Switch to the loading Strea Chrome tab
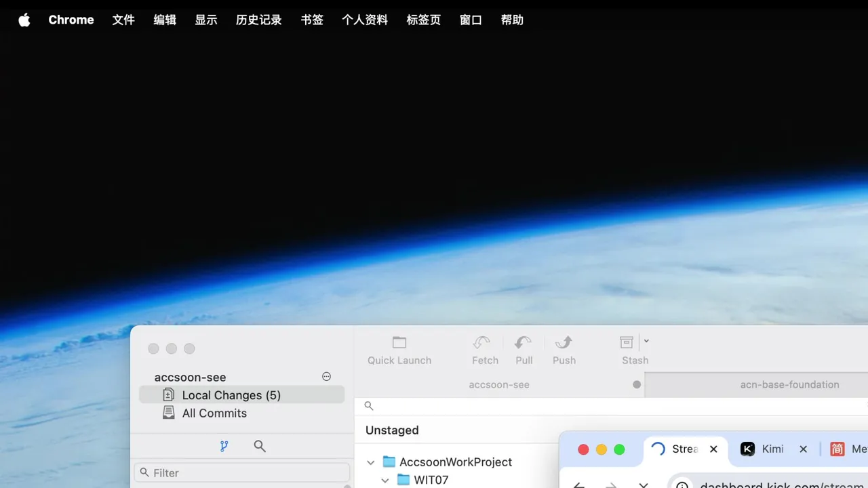 684,449
